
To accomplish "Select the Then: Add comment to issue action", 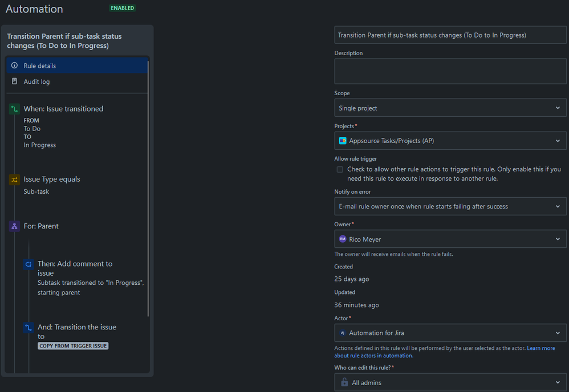I will (75, 268).
